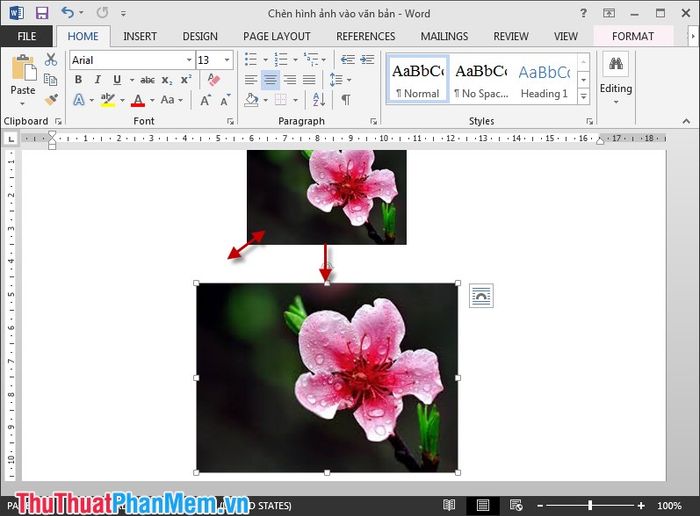Toggle Italic formatting
Viewport: 700px width, 516px height.
(97, 80)
